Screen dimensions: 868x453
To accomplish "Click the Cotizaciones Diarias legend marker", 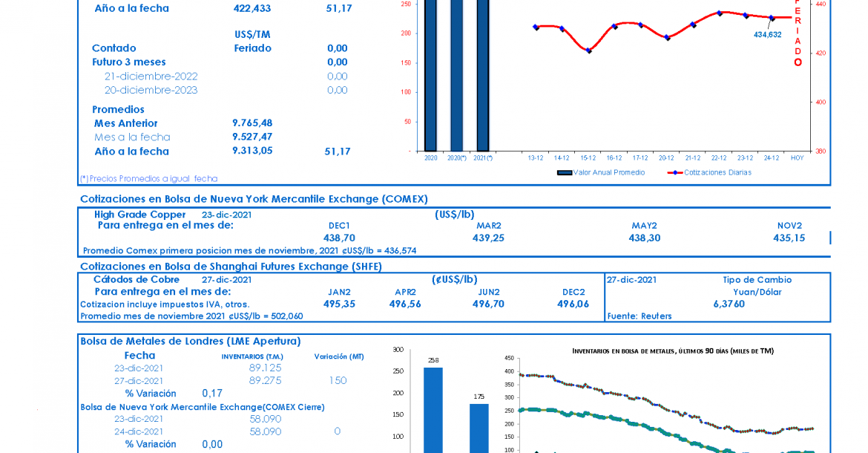I will (x=674, y=172).
